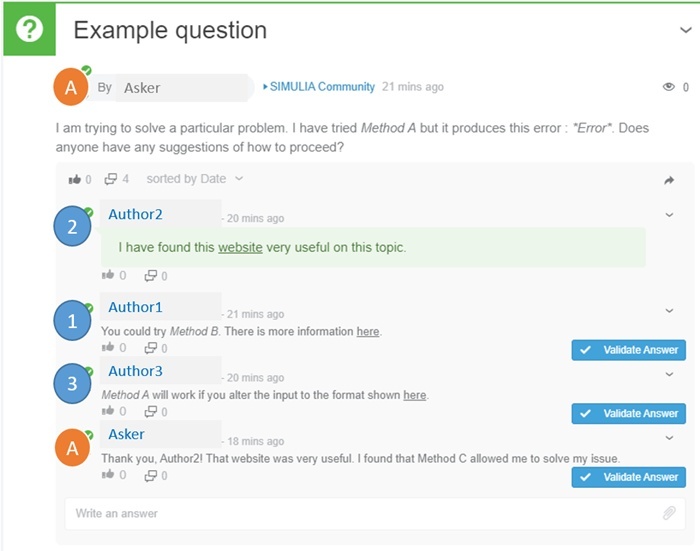The image size is (700, 551).
Task: Validate Author3's answer
Action: point(629,413)
